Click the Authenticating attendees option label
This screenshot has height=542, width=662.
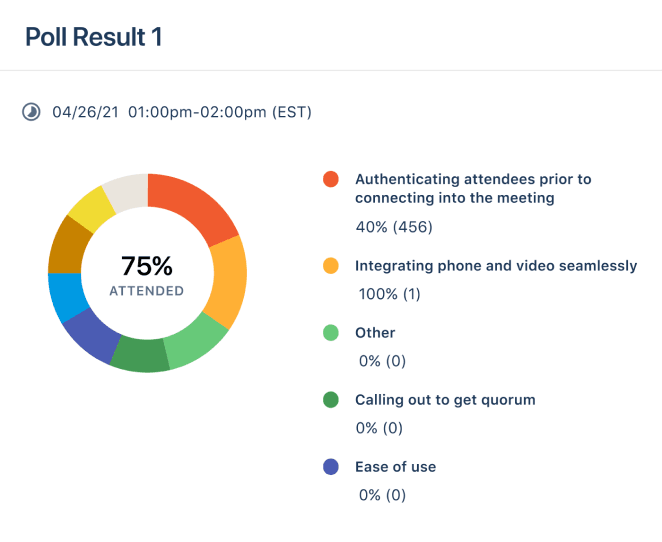tap(472, 188)
